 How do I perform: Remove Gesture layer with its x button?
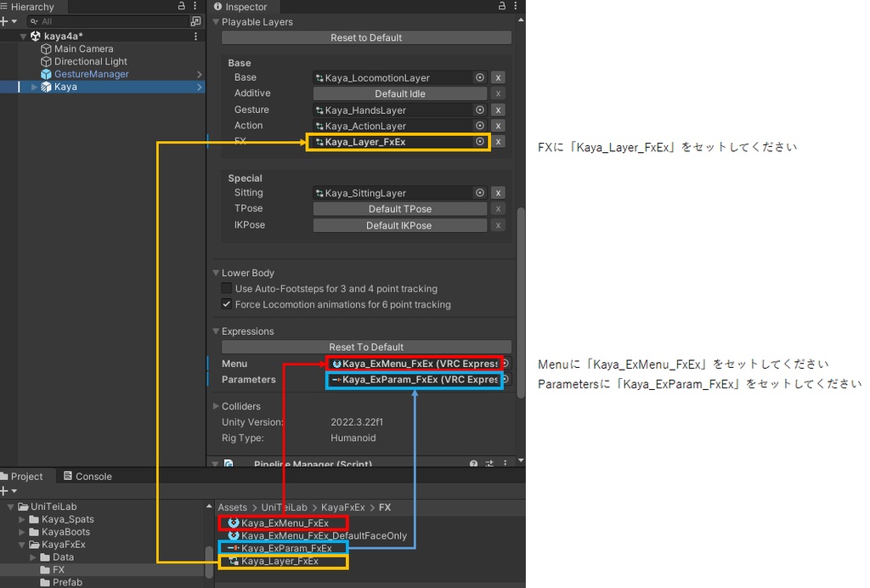tap(498, 110)
